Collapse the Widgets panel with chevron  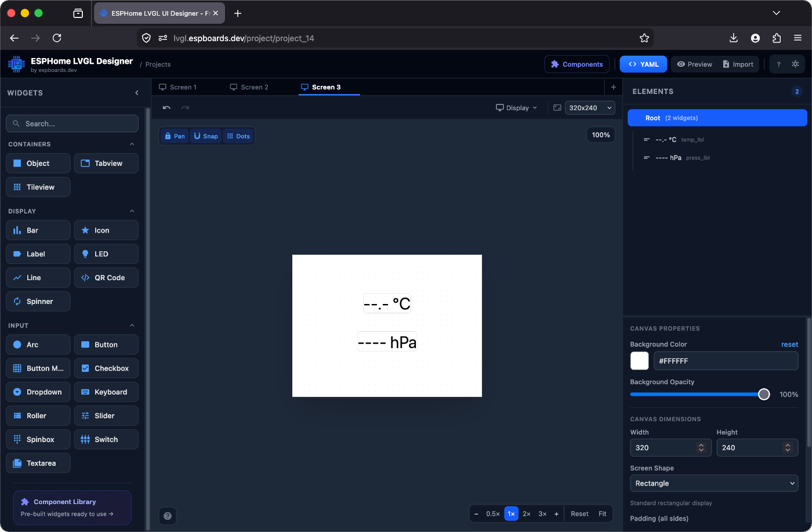137,93
